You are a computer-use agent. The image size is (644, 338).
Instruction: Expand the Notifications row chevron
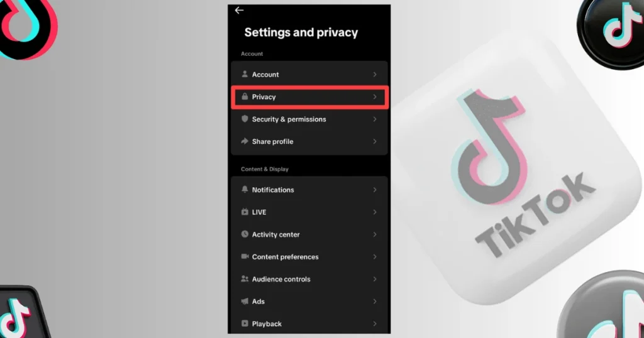point(375,189)
